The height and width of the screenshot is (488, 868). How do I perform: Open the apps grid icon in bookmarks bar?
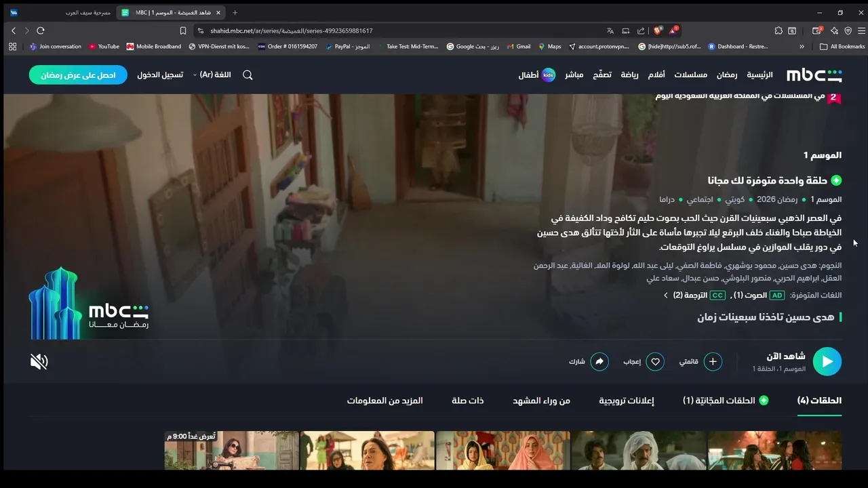pyautogui.click(x=12, y=47)
